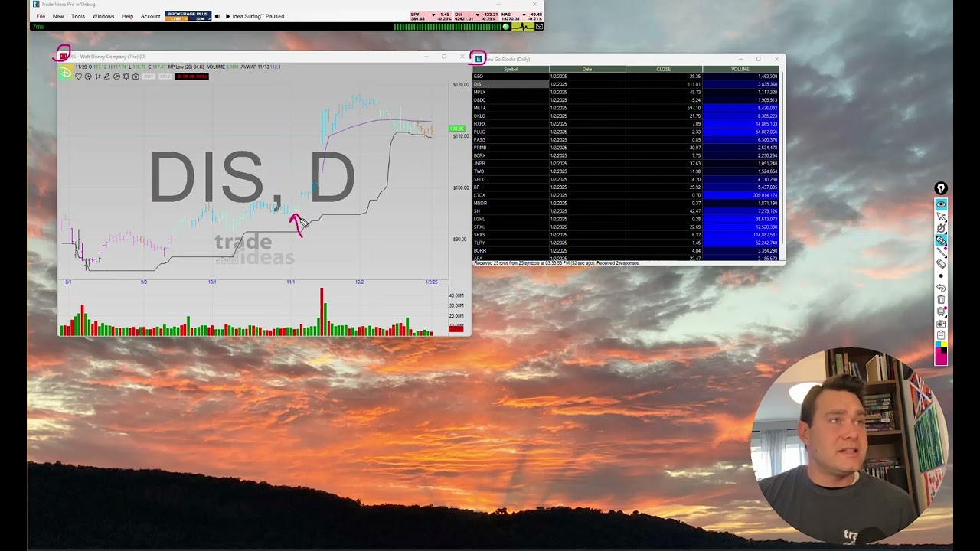Image resolution: width=980 pixels, height=551 pixels.
Task: Click the SELL button on DIS chart
Action: tap(165, 77)
